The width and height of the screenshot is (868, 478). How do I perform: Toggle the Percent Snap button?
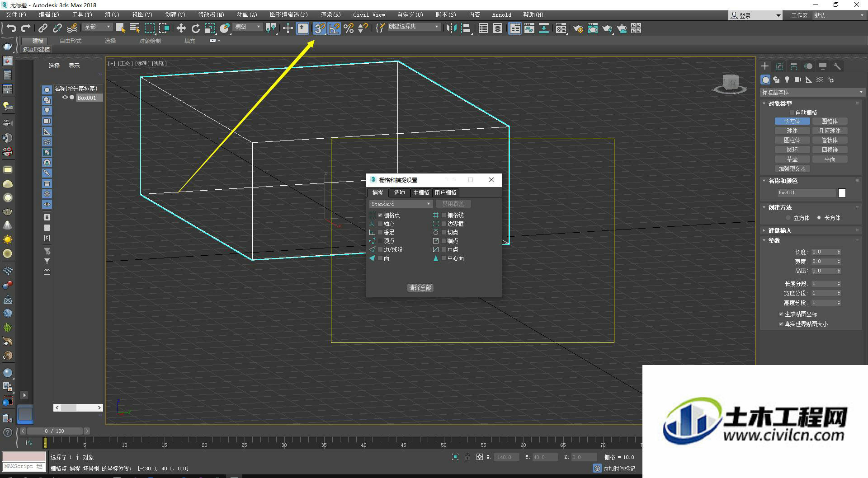click(349, 28)
